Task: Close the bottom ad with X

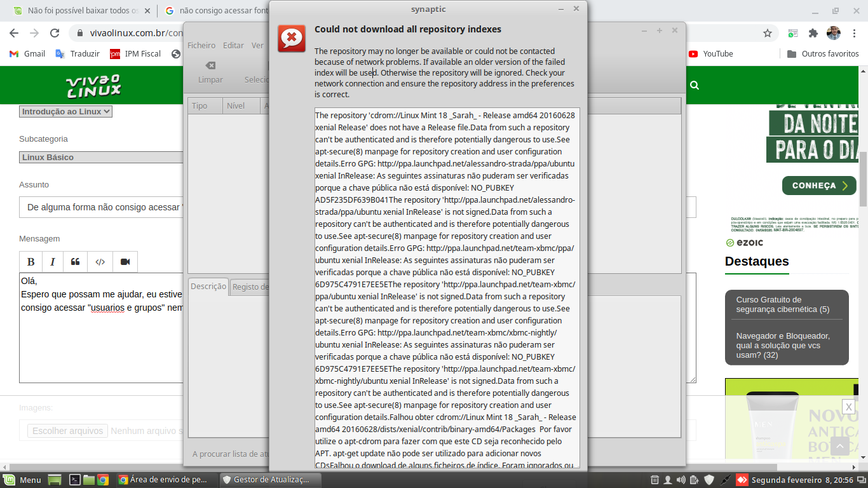Action: tap(848, 407)
